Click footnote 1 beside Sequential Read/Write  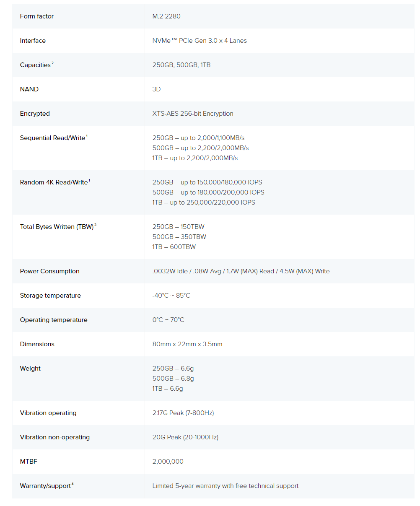[x=87, y=136]
